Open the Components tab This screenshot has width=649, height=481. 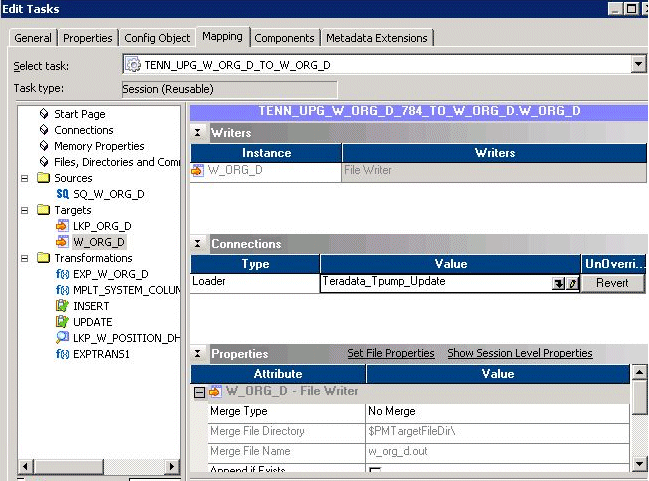pos(284,38)
